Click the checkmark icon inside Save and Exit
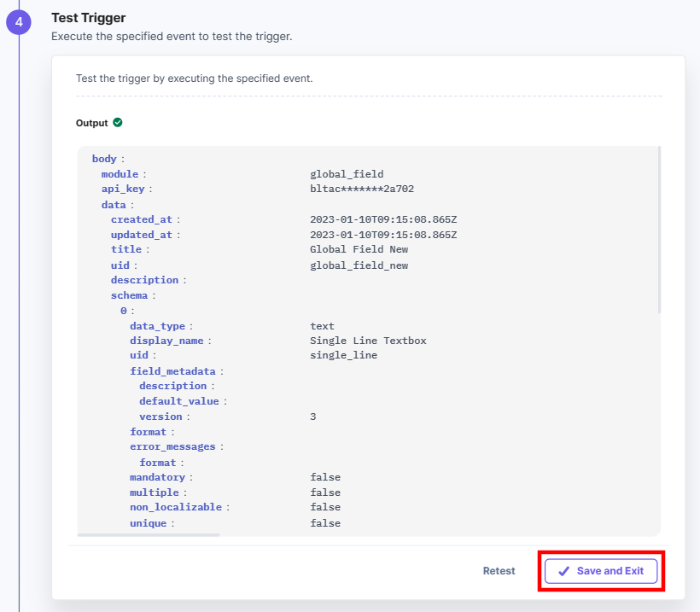 (x=563, y=571)
